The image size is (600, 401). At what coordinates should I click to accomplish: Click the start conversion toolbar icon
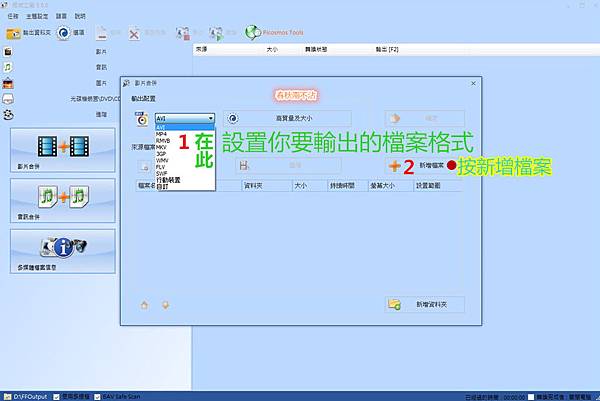tap(216, 34)
